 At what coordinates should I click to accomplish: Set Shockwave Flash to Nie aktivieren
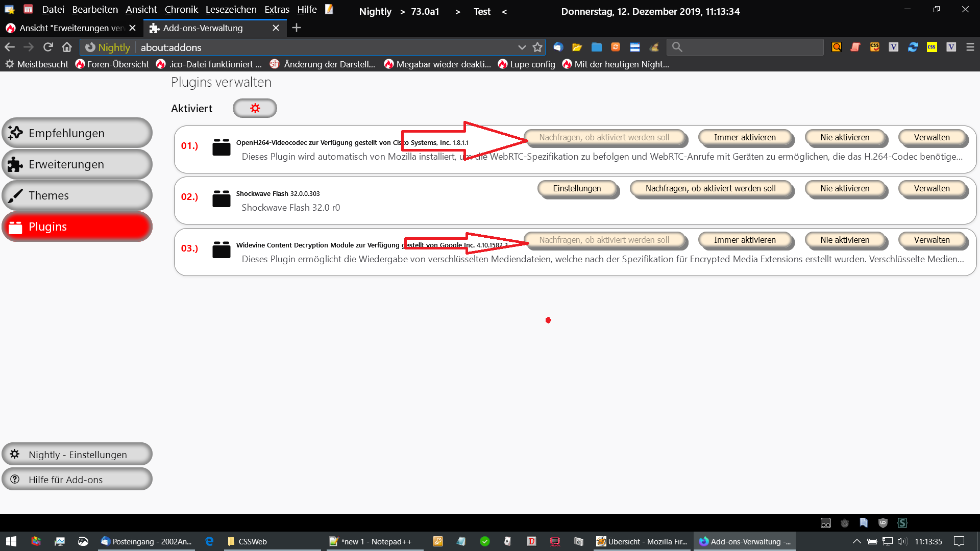[845, 188]
